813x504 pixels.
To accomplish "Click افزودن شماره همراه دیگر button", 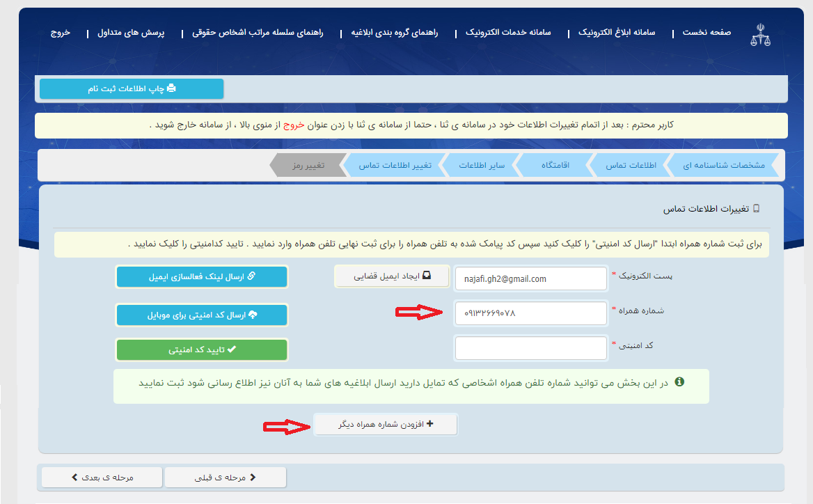I will click(386, 424).
